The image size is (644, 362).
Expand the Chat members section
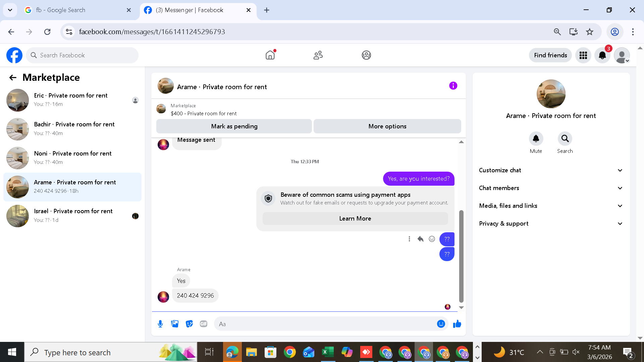551,188
